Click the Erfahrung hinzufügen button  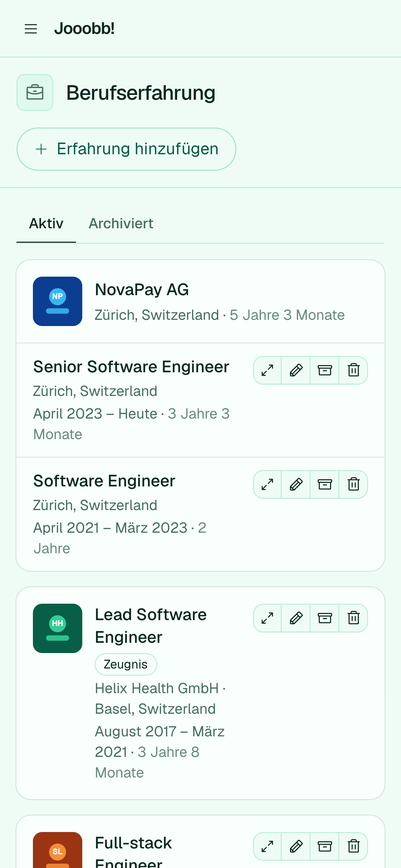(126, 149)
